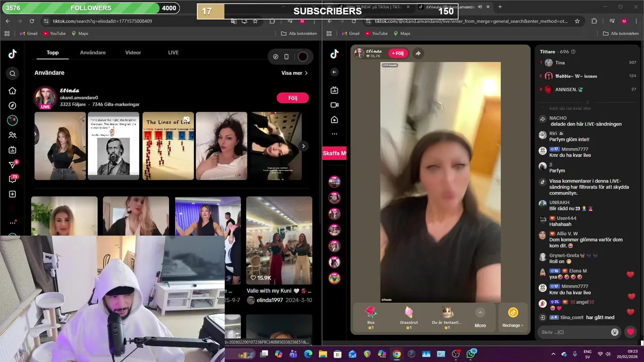Open new tab plus in right browser
This screenshot has width=644, height=362.
coord(500,7)
